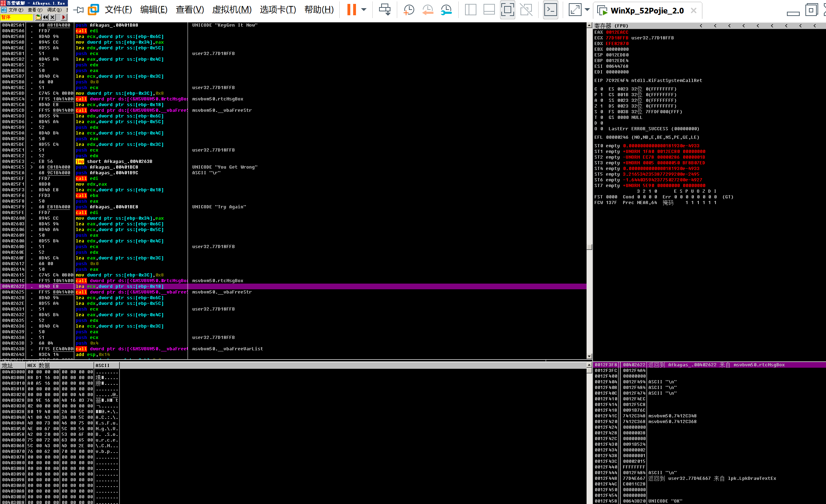Viewport: 826px width, 504px height.
Task: Click the down arrow of the disassembly scrollbar
Action: click(x=589, y=356)
